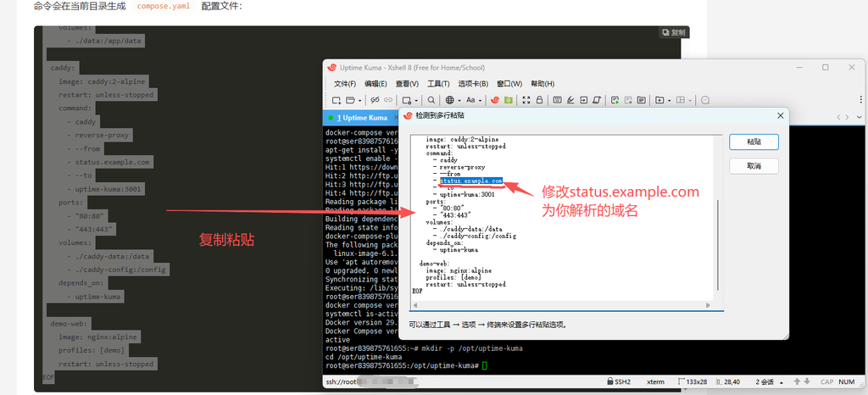Expand the Aa font dropdown arrow
The height and width of the screenshot is (395, 868).
coord(480,101)
